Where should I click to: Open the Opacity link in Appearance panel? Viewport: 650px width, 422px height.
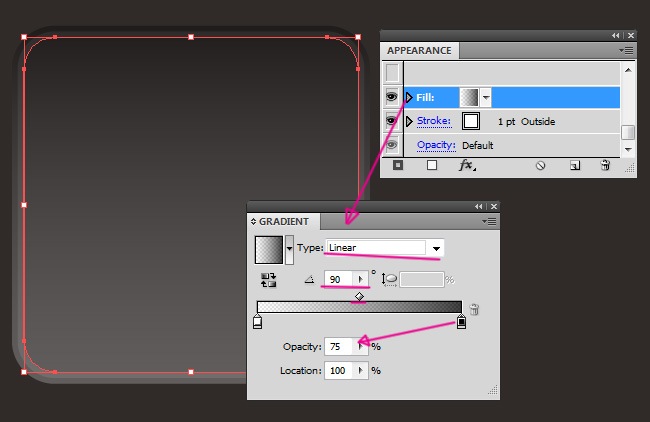click(436, 145)
